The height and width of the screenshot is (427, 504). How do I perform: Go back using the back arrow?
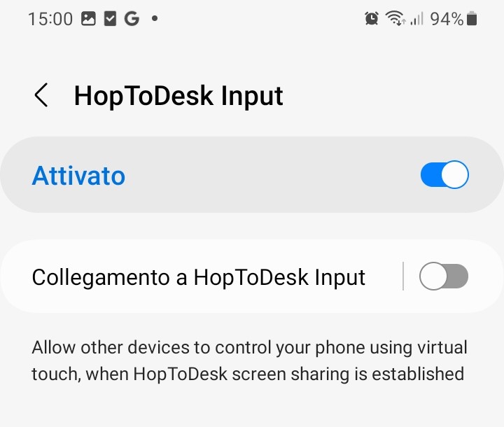pyautogui.click(x=41, y=95)
